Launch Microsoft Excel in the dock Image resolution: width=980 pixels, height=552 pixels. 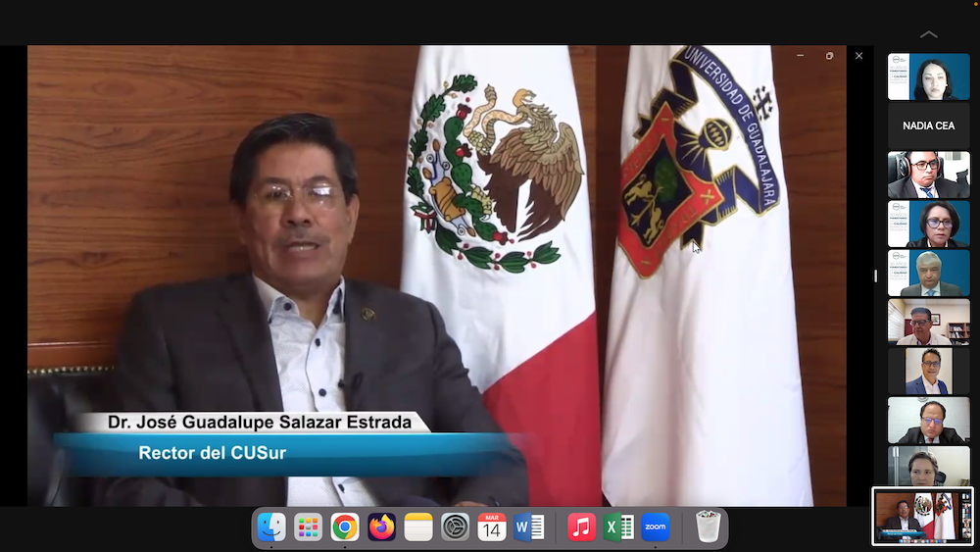[x=618, y=527]
